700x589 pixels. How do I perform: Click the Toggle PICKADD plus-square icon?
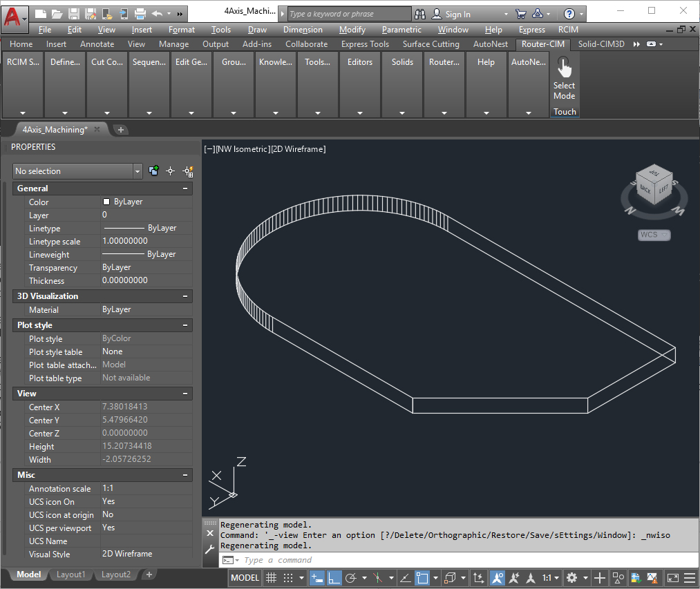click(153, 171)
